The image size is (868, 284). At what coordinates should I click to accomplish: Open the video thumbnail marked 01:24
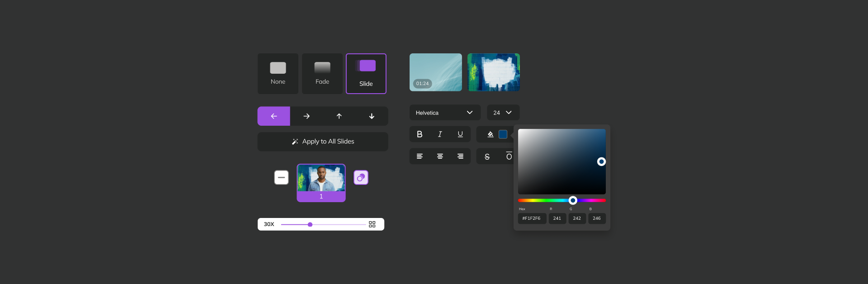tap(436, 72)
